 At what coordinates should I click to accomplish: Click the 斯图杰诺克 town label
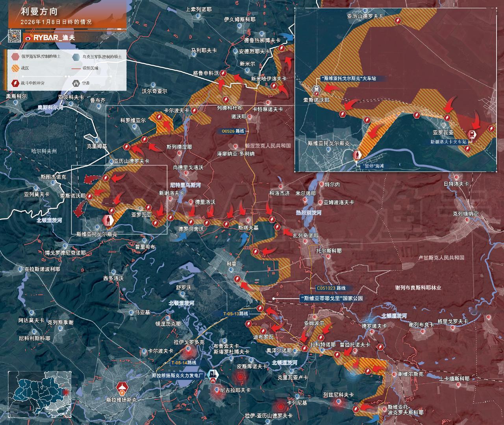tap(53, 177)
